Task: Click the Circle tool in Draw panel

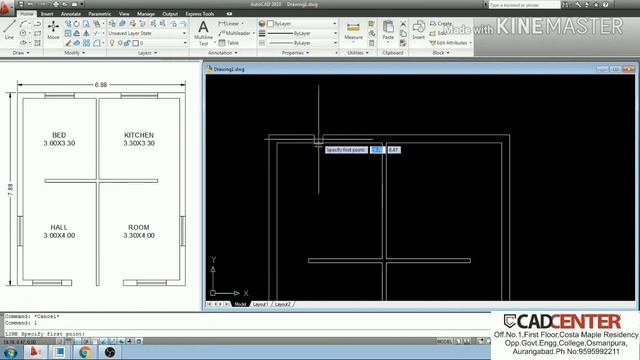Action: pos(23,33)
